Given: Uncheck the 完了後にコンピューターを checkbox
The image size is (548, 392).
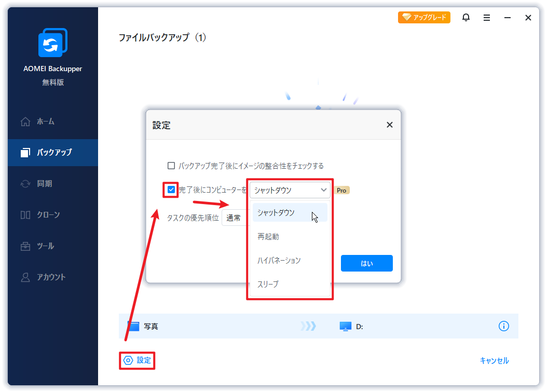Looking at the screenshot, I should click(x=171, y=190).
